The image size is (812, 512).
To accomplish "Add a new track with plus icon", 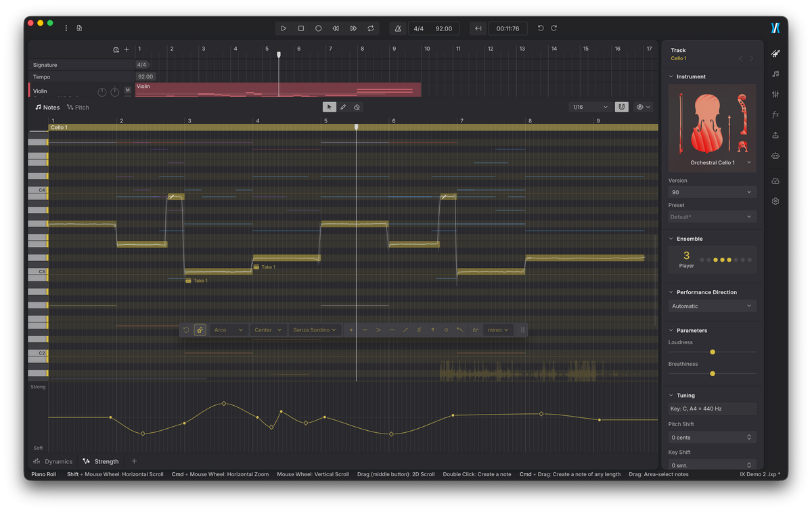I will 127,49.
